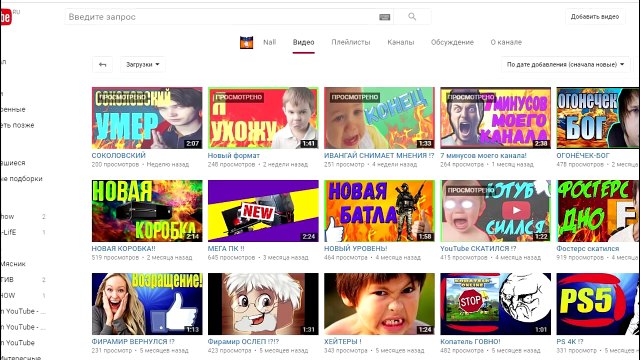Open the angry child ХЕЙТЕРЫ thumbnail
This screenshot has height=360, width=640.
coord(379,304)
